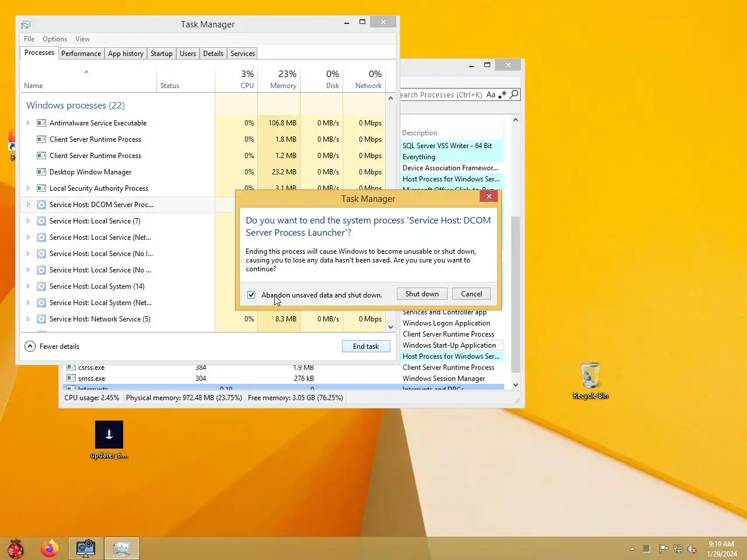Viewport: 747px width, 560px height.
Task: Expand Service Host: Local System (14)
Action: click(28, 286)
